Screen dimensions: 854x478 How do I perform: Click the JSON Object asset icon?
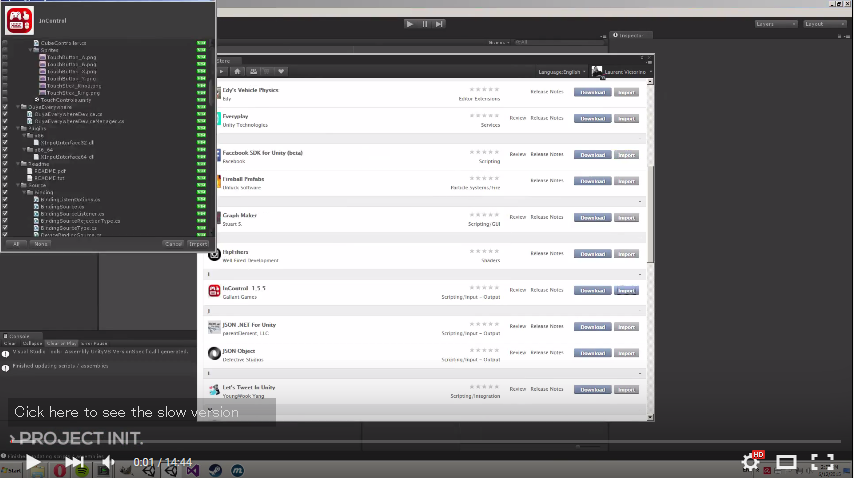pyautogui.click(x=214, y=353)
